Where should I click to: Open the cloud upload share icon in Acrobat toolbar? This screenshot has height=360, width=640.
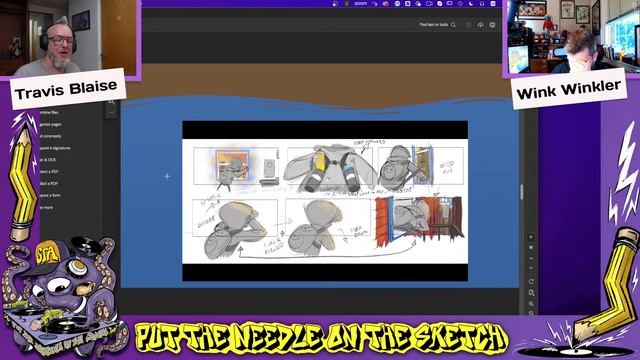[x=480, y=25]
